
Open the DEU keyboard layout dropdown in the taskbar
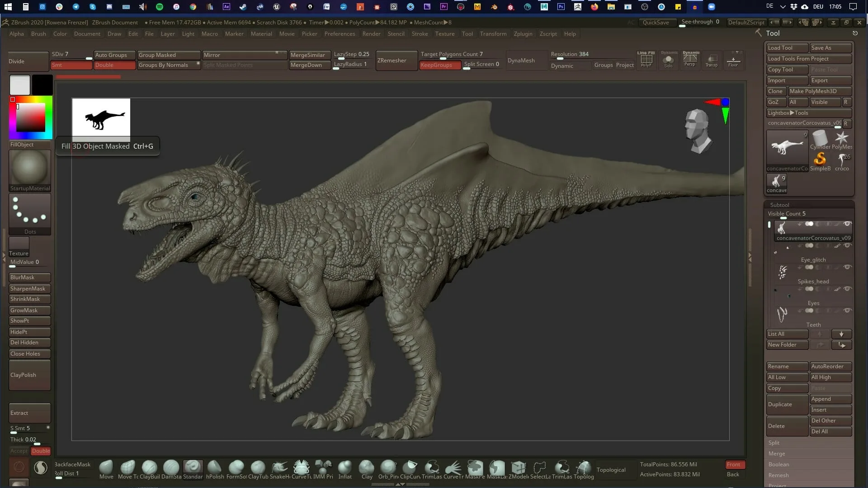(x=819, y=6)
